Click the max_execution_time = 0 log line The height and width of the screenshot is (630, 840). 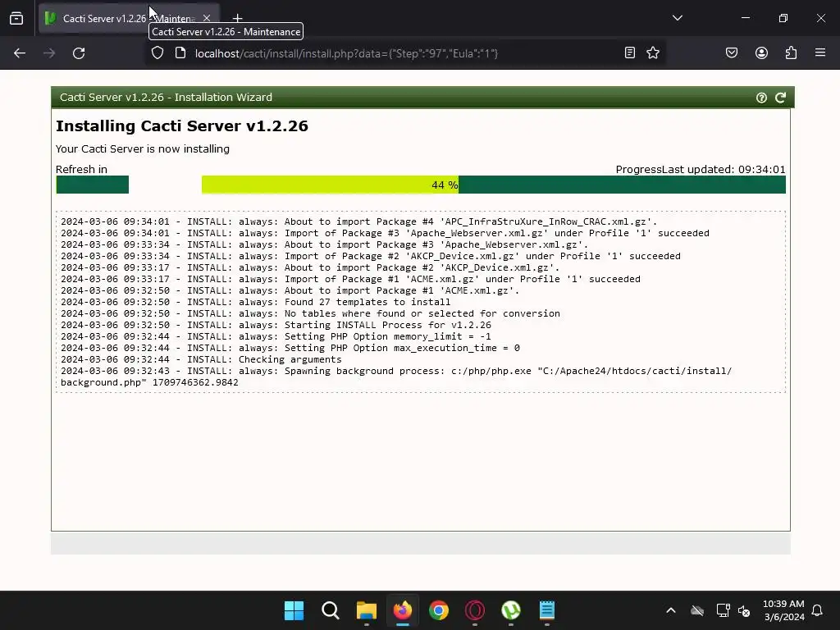coord(290,348)
